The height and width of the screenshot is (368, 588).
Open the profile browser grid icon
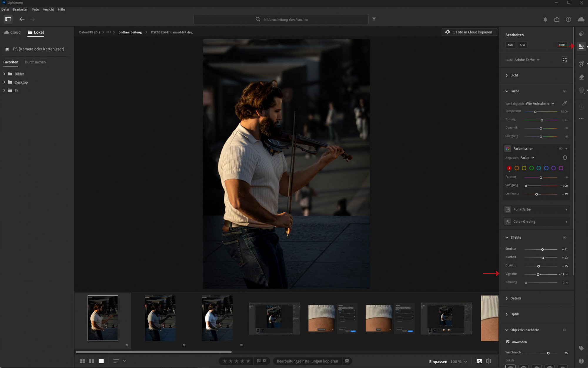(x=564, y=60)
